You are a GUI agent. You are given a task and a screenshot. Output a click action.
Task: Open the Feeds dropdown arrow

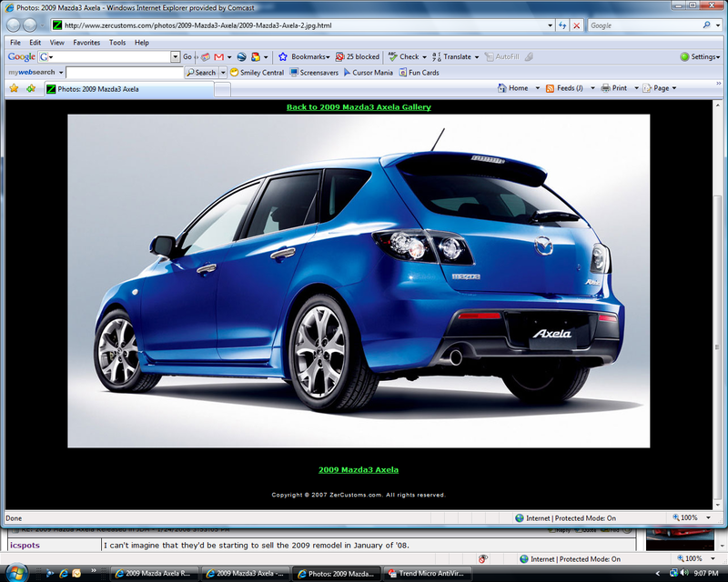pyautogui.click(x=592, y=88)
